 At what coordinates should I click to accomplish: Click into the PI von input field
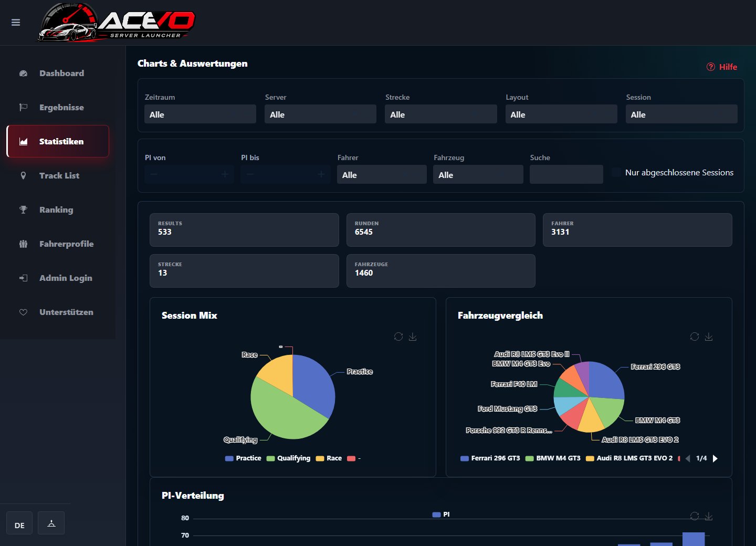coord(190,174)
